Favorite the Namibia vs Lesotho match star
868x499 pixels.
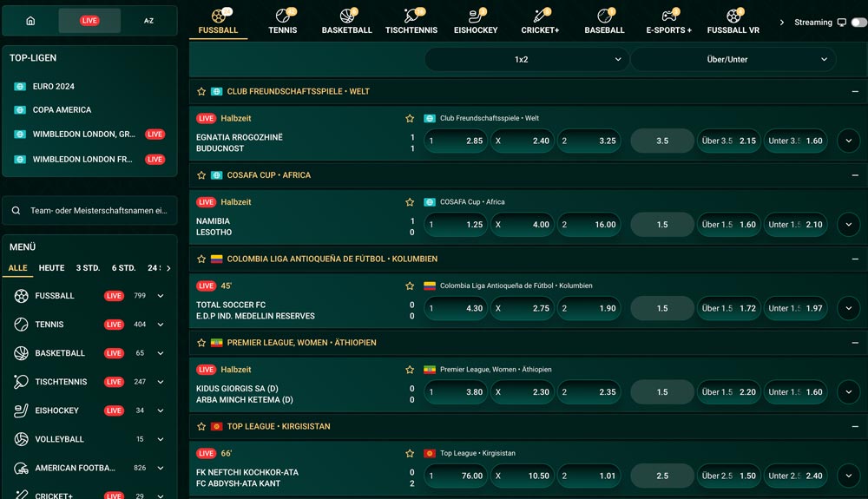(410, 202)
